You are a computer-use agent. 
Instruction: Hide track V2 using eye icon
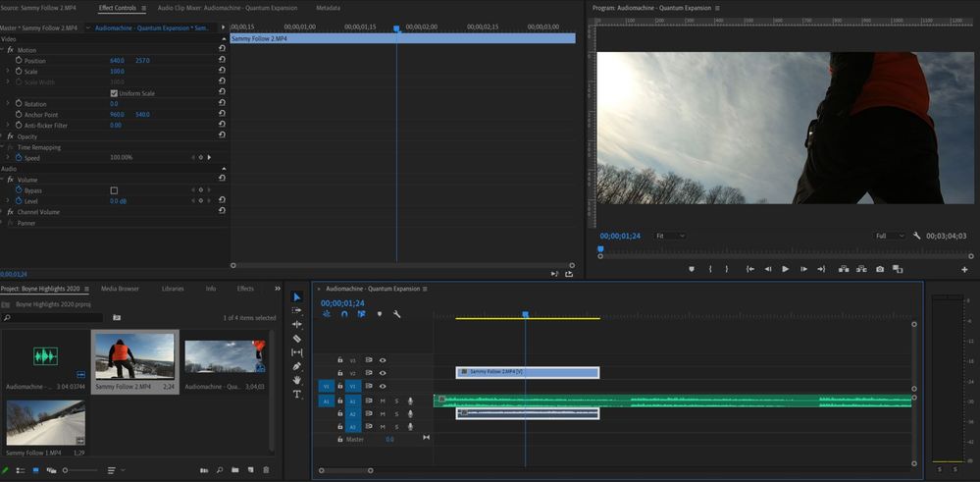click(382, 373)
